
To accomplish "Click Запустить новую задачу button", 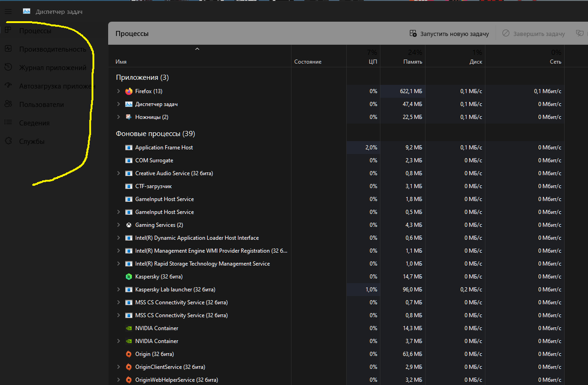I will click(x=449, y=34).
